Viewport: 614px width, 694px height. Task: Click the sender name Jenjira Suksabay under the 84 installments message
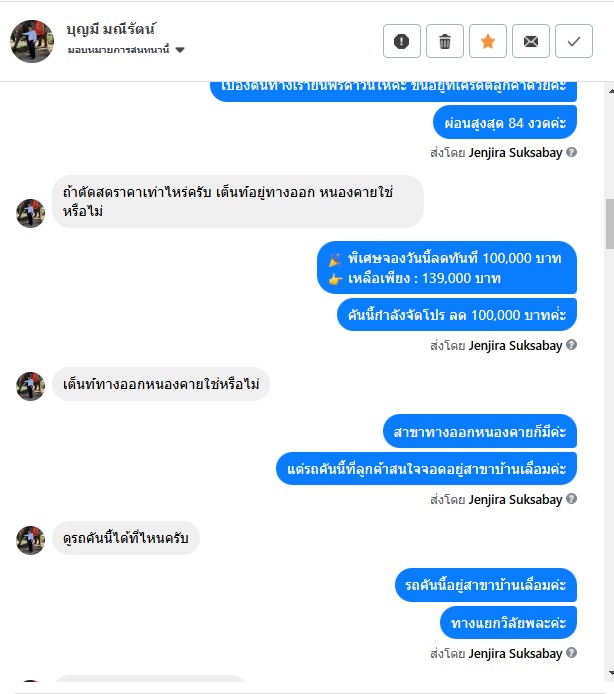pos(515,153)
